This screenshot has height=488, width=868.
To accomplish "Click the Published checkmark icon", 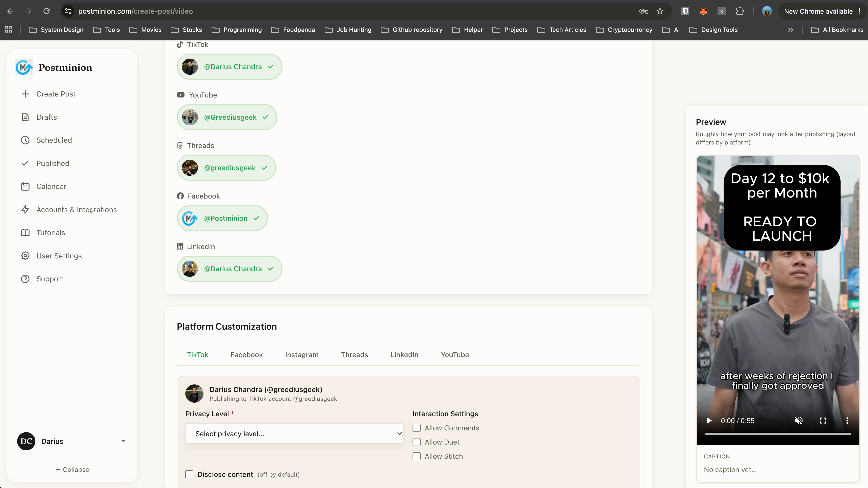I will 25,163.
